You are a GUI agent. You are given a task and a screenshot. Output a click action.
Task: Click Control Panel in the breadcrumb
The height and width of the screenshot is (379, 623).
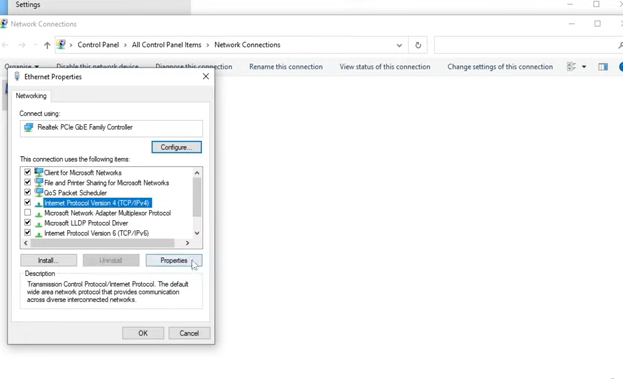[98, 45]
